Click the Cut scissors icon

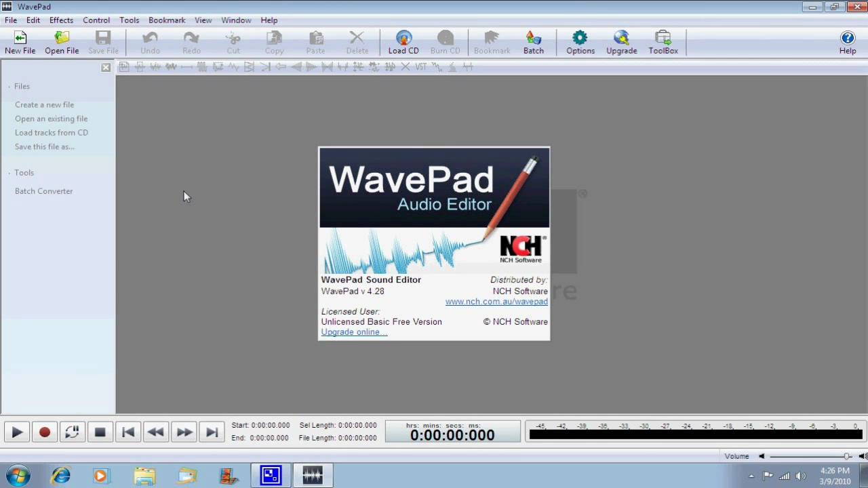[x=233, y=42]
